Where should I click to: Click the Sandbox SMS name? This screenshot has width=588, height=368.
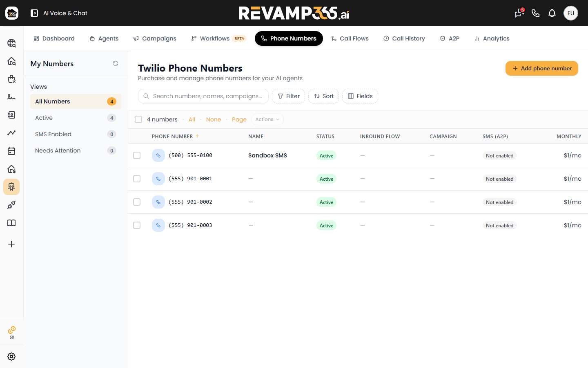pos(267,155)
